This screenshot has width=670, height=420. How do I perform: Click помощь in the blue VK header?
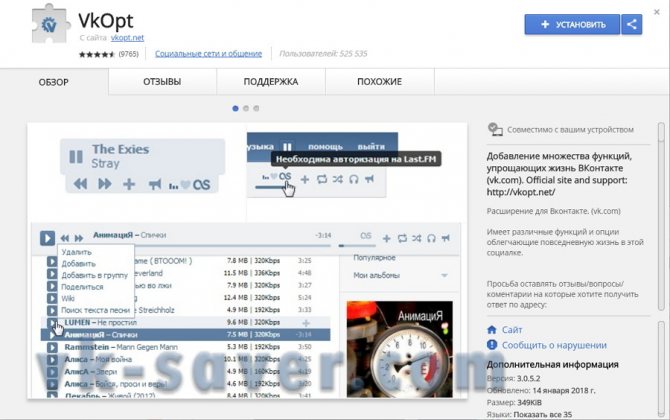pos(325,147)
